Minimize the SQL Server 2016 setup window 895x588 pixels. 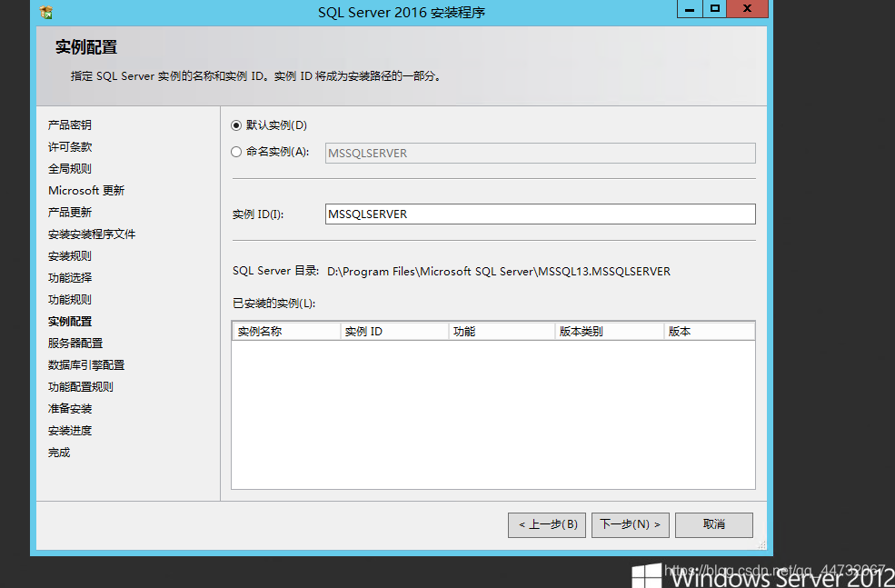[x=690, y=8]
